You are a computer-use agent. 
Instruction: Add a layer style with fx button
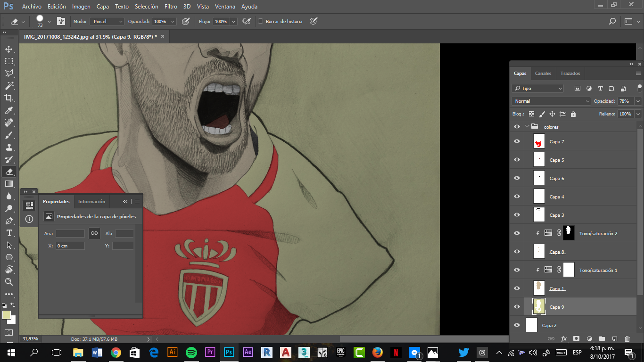[564, 338]
